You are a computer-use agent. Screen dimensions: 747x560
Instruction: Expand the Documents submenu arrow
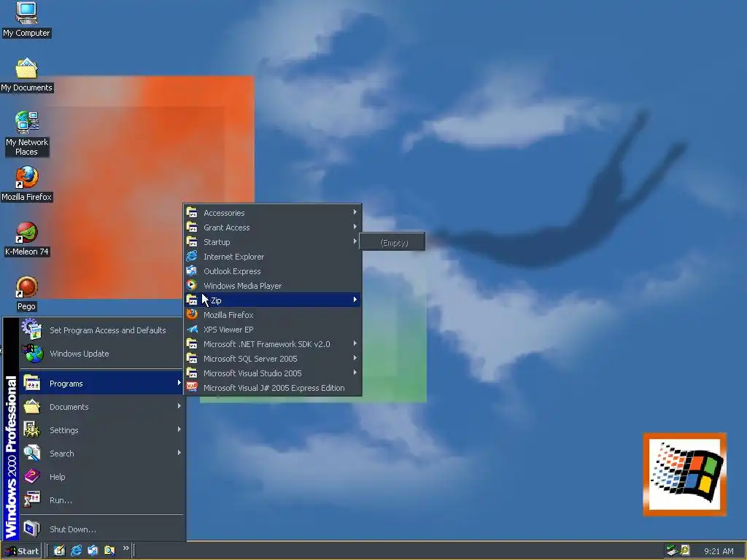coord(179,406)
